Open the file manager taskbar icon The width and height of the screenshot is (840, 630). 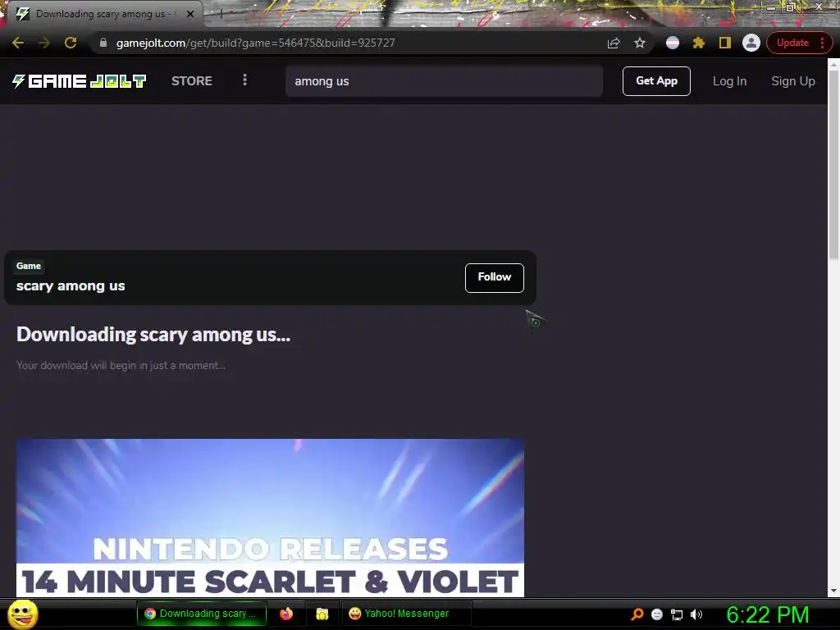pos(322,614)
